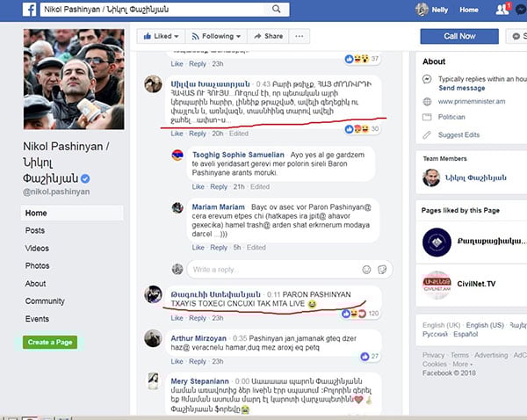Expand the More footer link dropdown
The image size is (527, 420).
463,364
